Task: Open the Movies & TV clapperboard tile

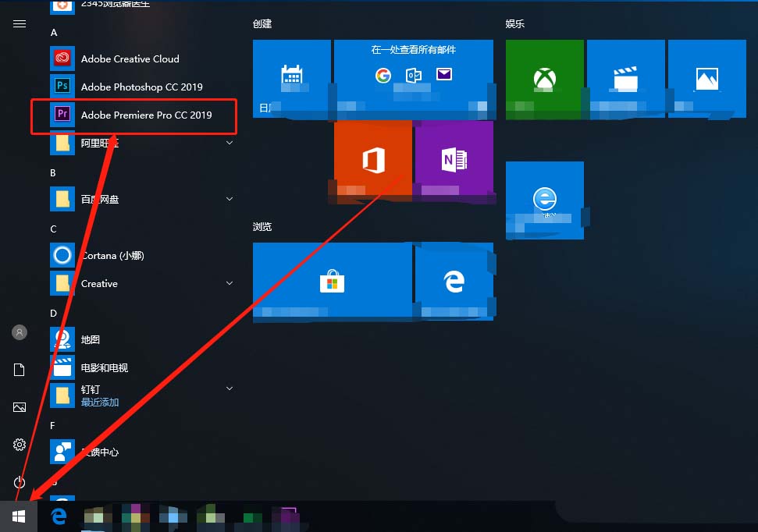Action: click(626, 79)
